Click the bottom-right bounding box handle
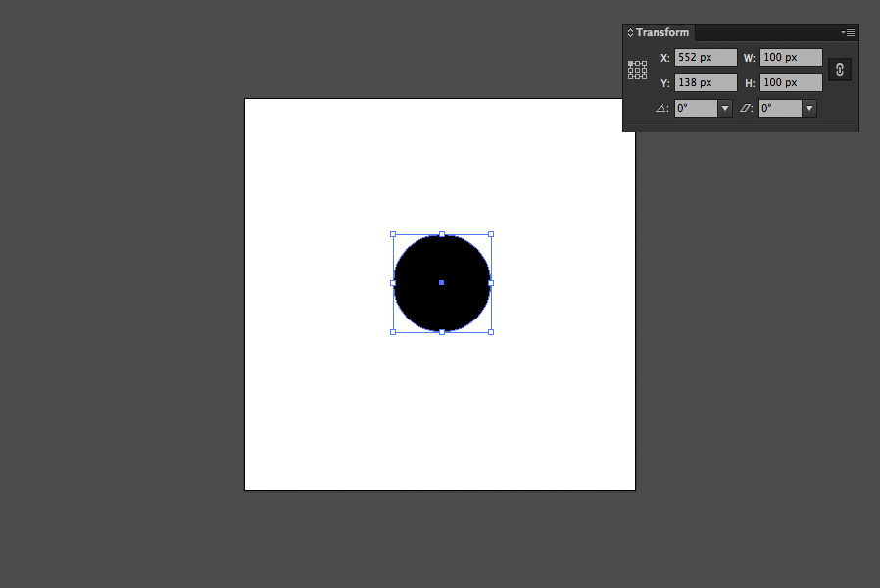Screen dimensions: 880x588 pos(491,332)
